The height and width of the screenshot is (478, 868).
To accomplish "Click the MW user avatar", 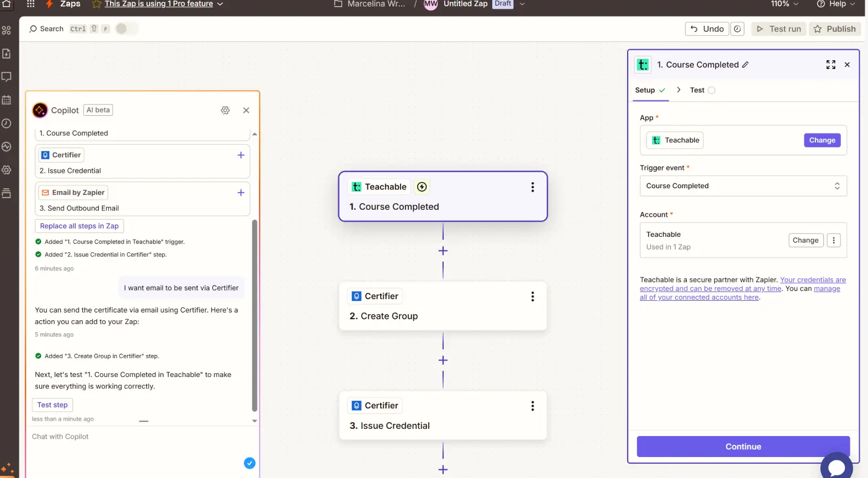I will point(430,4).
